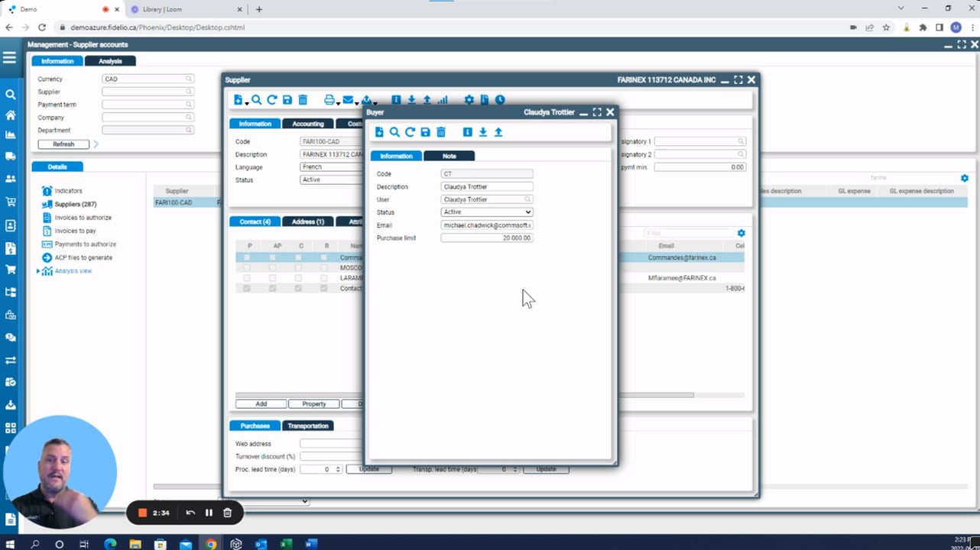Expand the Analysis view tree node
Viewport: 980px width, 550px height.
(x=38, y=271)
